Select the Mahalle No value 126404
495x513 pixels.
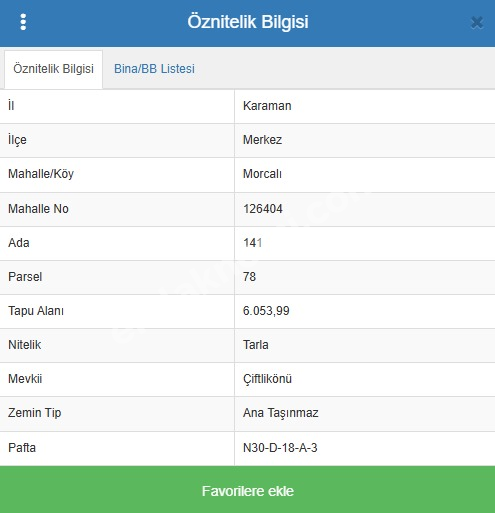tap(263, 209)
